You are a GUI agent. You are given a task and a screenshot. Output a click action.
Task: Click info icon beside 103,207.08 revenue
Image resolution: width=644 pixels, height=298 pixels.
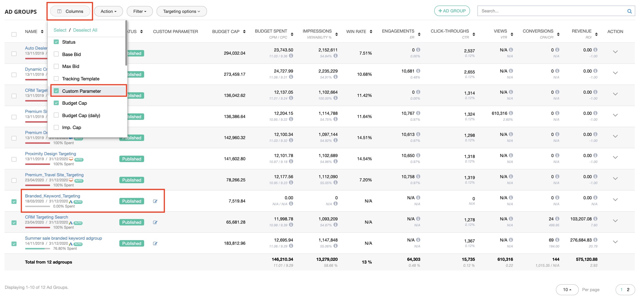595,219
